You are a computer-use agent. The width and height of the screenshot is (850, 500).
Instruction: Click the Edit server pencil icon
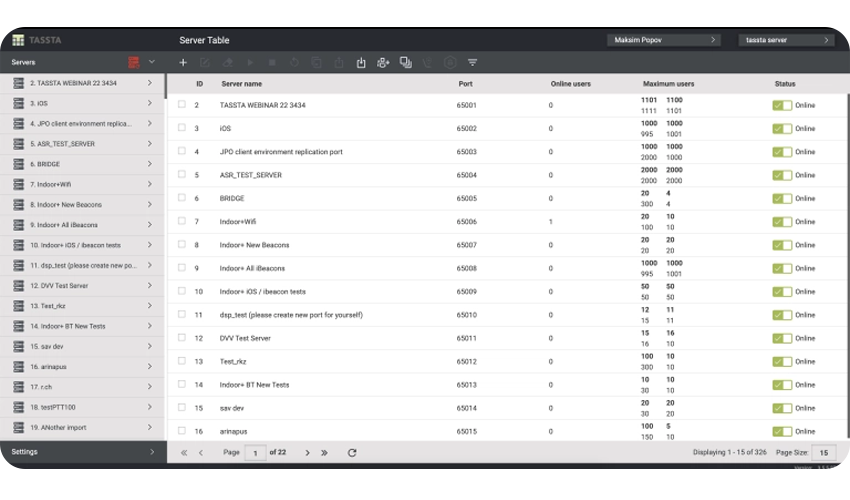point(205,62)
